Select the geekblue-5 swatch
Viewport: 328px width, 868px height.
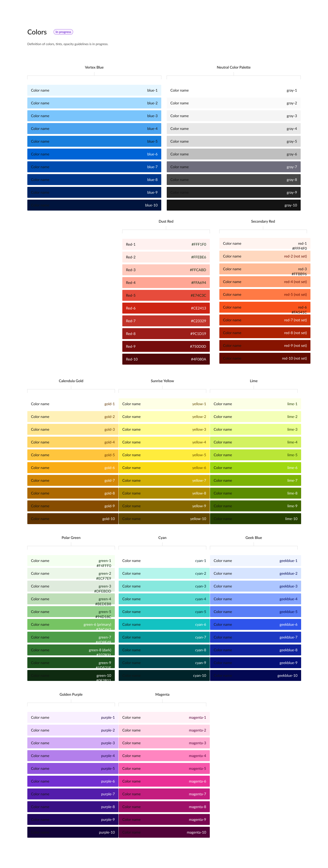(256, 612)
